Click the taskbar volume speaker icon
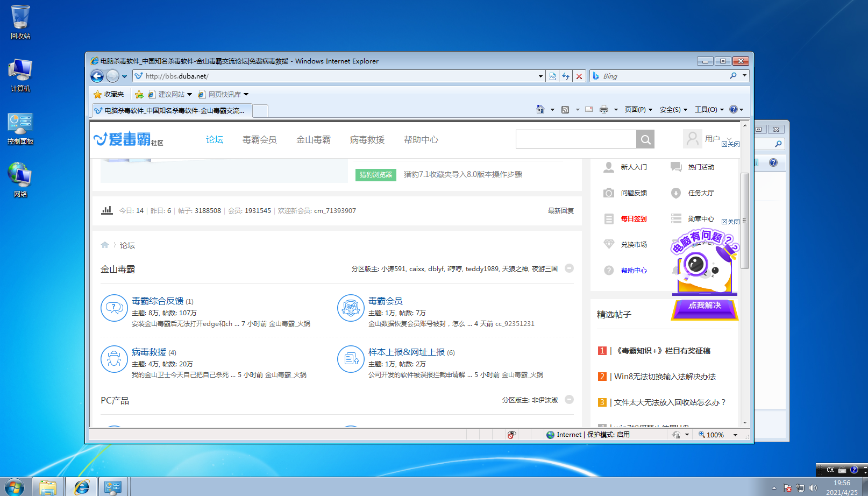Screen dimensions: 868x496 (x=813, y=488)
